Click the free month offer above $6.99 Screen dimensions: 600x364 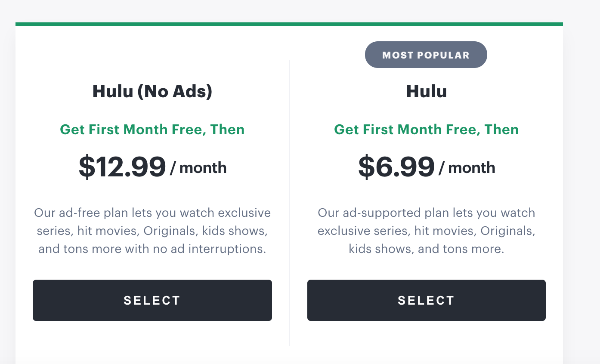(x=426, y=130)
